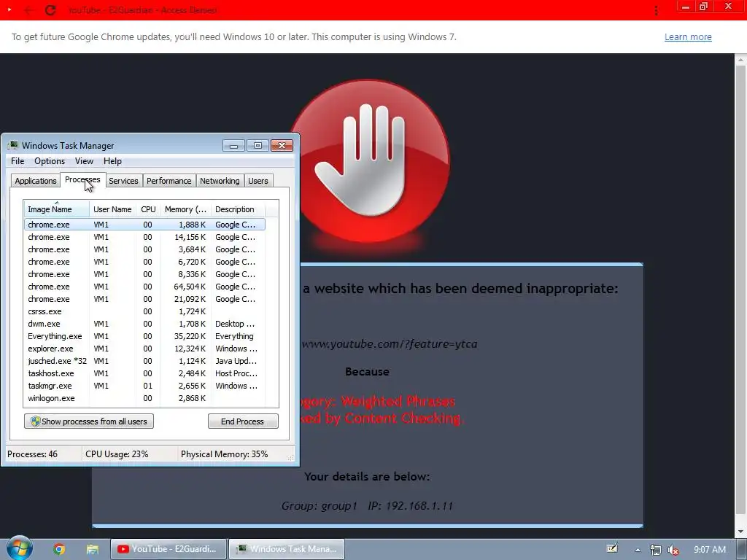Click Show processes from all users button
The width and height of the screenshot is (747, 560).
coord(89,421)
